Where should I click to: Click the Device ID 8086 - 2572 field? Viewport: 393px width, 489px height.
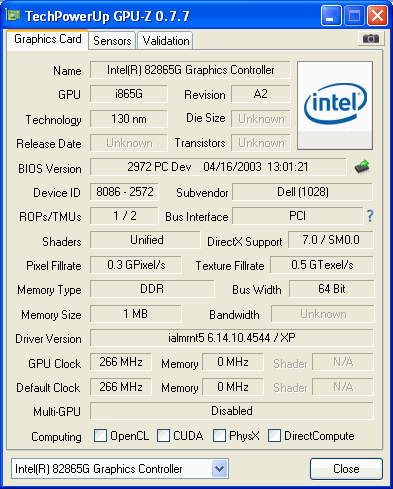[x=124, y=192]
